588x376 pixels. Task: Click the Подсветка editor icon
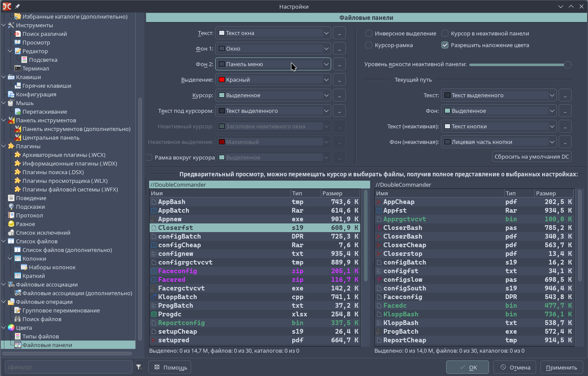click(x=24, y=60)
